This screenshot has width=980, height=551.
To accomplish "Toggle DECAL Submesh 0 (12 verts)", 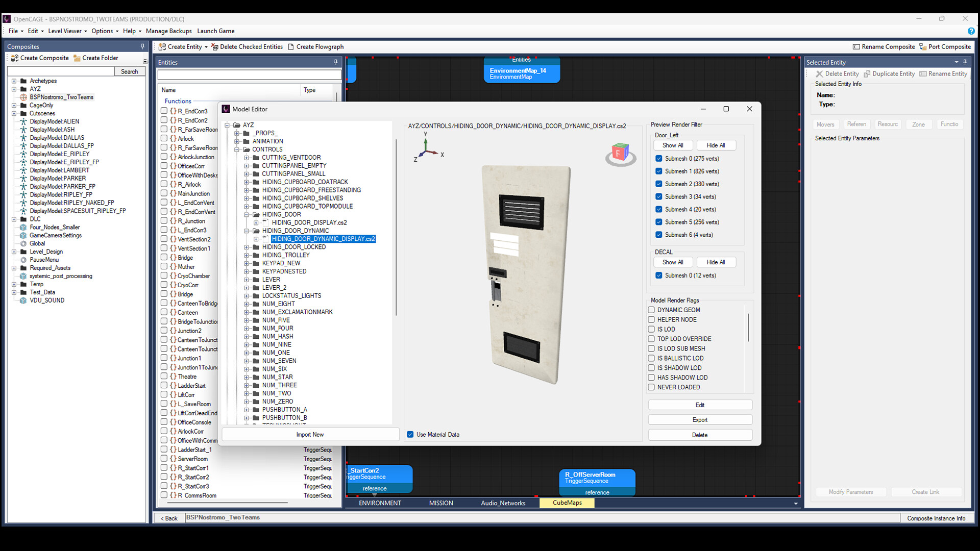I will click(659, 275).
